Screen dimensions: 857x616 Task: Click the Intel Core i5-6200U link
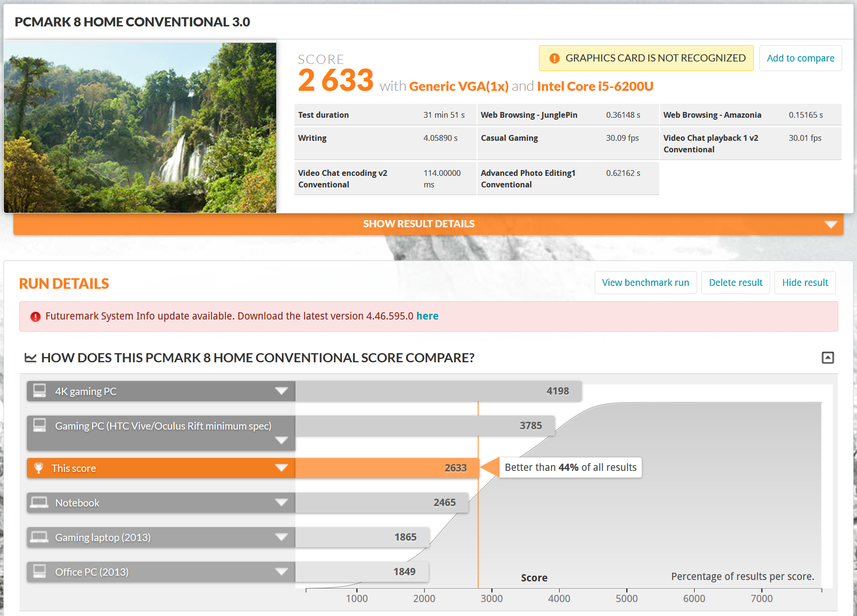coord(595,86)
